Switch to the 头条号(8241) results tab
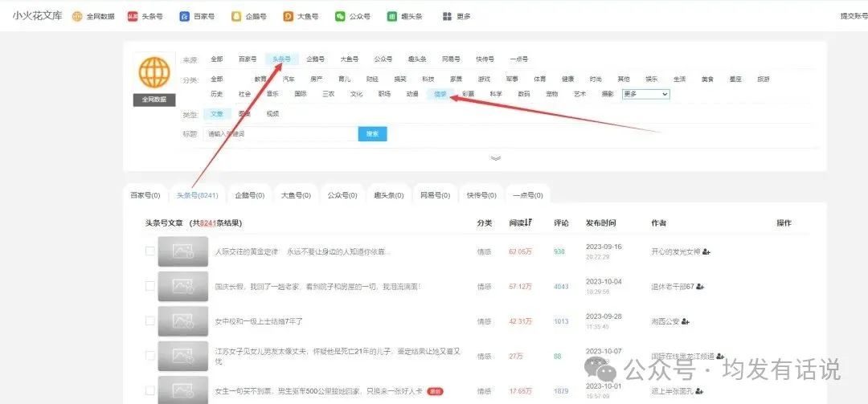Image resolution: width=868 pixels, height=404 pixels. coord(198,195)
